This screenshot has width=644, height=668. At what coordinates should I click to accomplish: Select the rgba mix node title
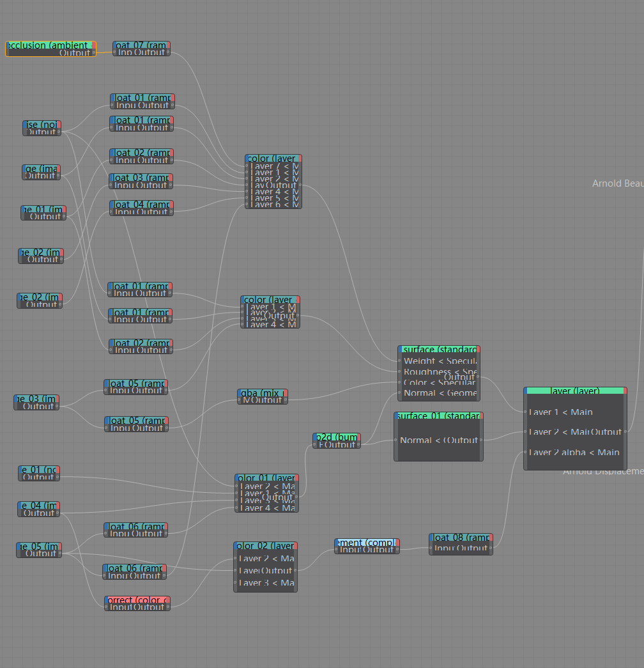point(263,392)
